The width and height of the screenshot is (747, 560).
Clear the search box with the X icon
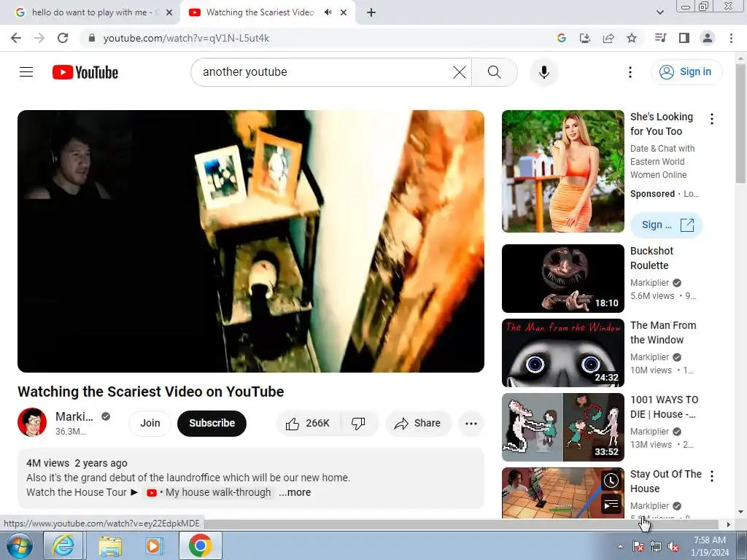tap(460, 72)
